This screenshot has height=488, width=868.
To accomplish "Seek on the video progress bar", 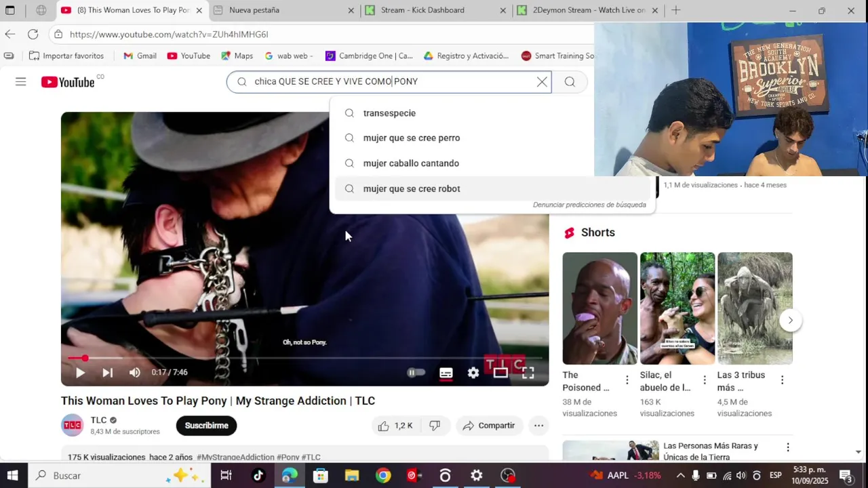I will 305,358.
